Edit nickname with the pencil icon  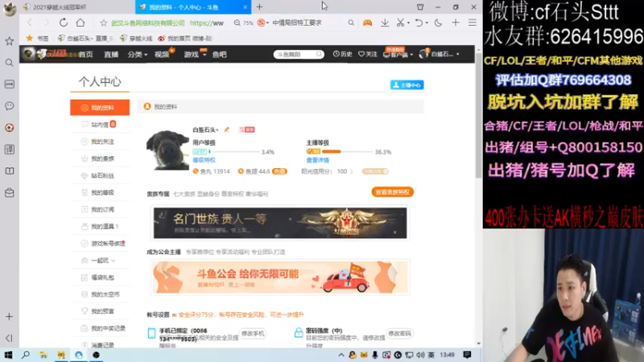226,130
